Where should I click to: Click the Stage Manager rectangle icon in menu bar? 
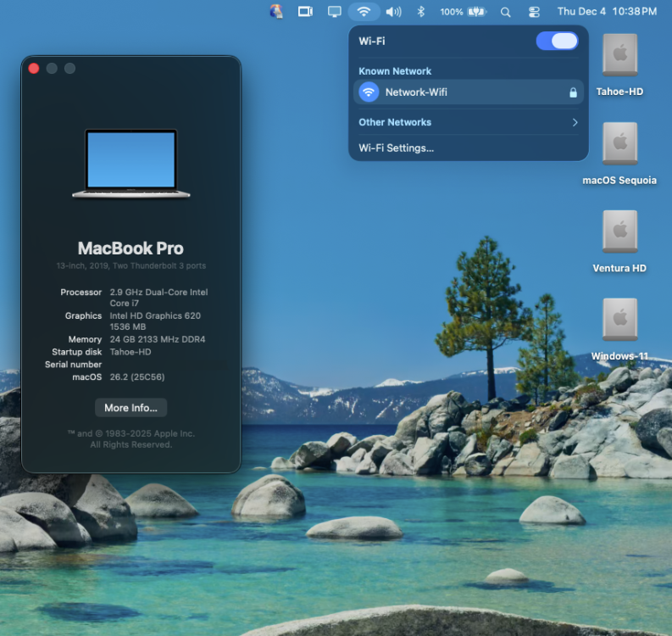click(x=305, y=12)
